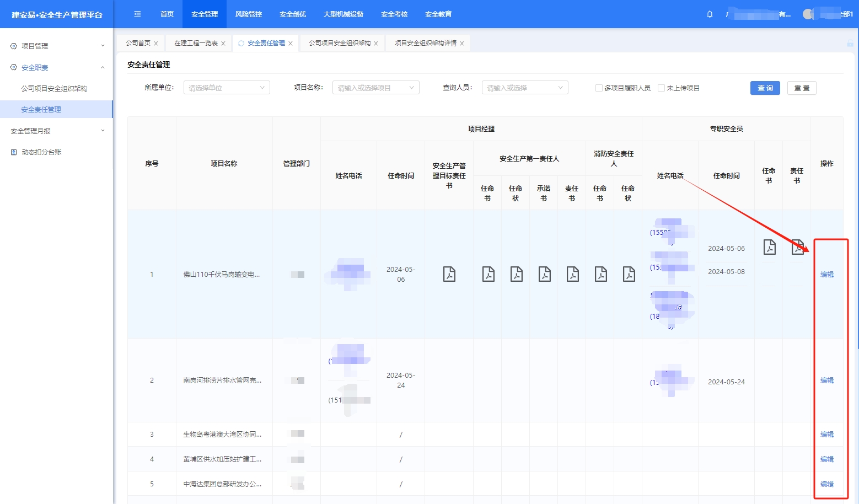This screenshot has height=504, width=859.
Task: Open the 公司项目安全组织架构 tab
Action: click(339, 43)
